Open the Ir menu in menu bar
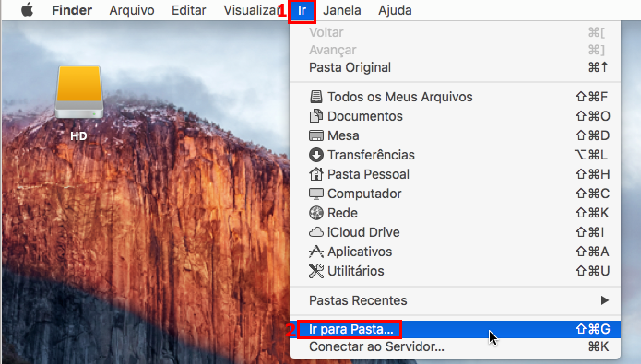The image size is (641, 364). click(303, 10)
